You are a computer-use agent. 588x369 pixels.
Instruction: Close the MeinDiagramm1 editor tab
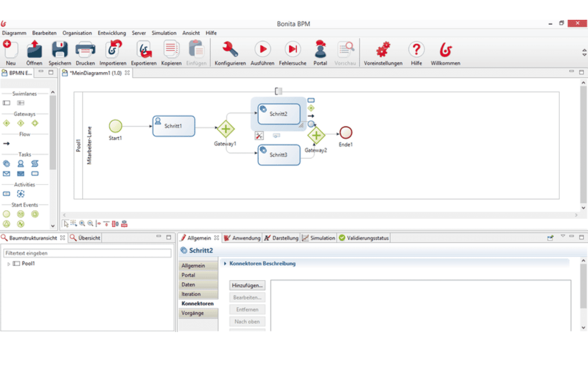tap(127, 73)
